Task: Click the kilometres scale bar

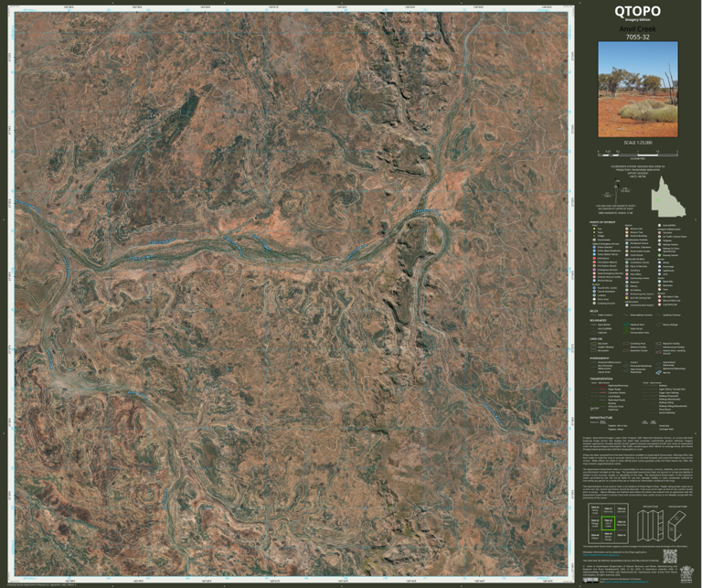Action: point(638,155)
